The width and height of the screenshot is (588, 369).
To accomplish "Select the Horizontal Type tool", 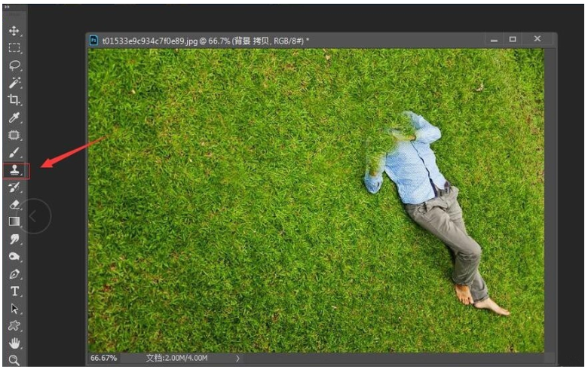I will coord(14,291).
